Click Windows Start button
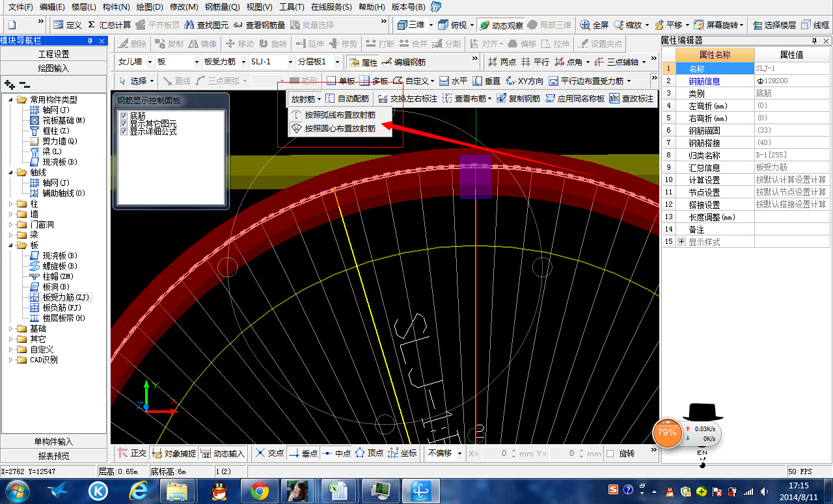The width and height of the screenshot is (833, 504). pyautogui.click(x=18, y=491)
